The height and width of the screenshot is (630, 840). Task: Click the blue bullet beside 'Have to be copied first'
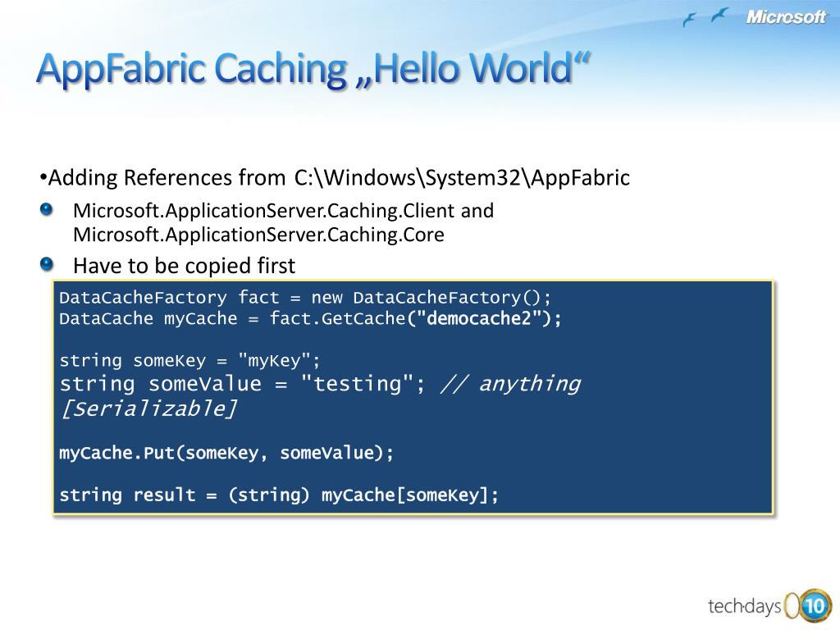[47, 263]
